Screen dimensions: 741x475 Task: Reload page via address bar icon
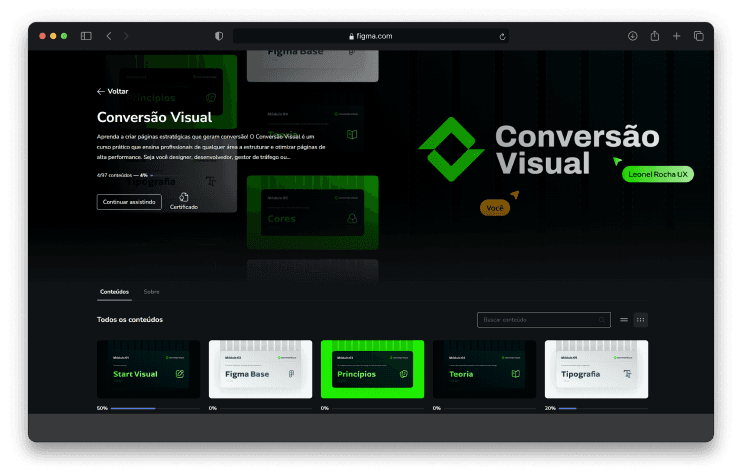click(x=502, y=36)
